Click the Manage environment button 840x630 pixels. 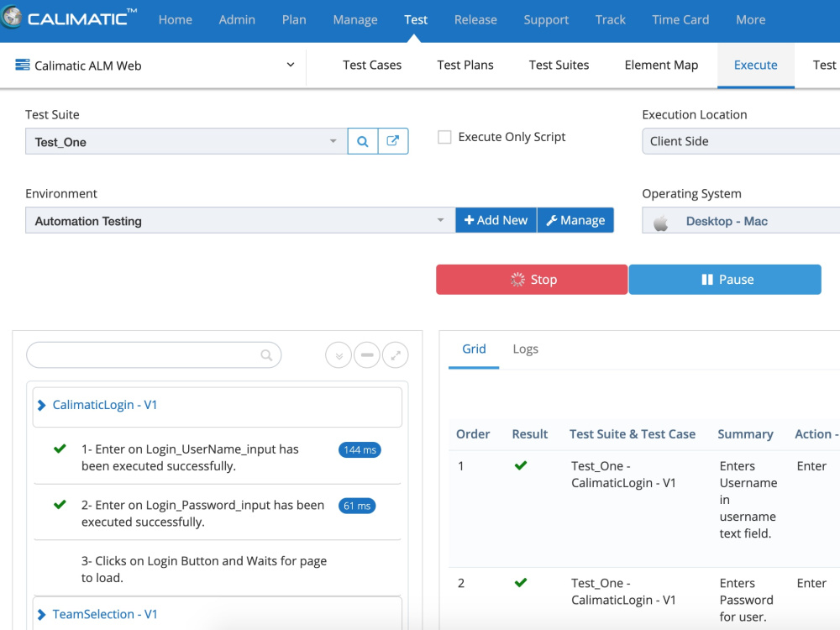point(575,220)
